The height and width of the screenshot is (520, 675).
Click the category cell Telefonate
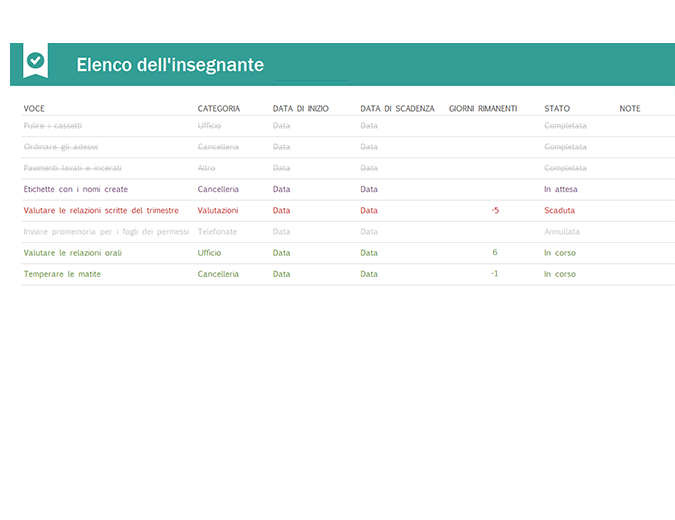point(217,232)
